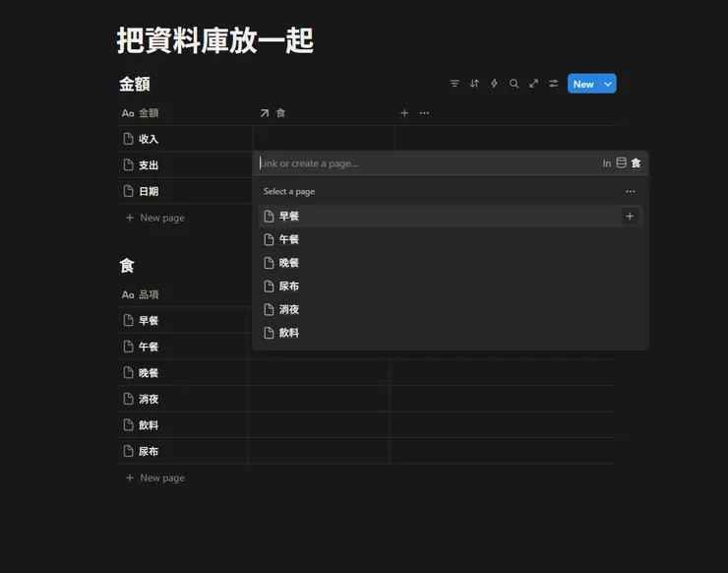This screenshot has width=728, height=573.
Task: Click the search magnifier icon
Action: click(514, 84)
